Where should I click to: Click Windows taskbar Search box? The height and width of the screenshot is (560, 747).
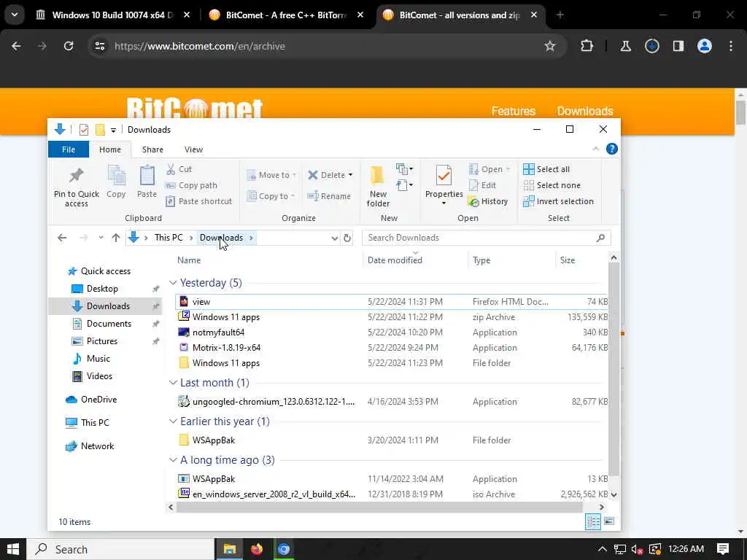click(120, 549)
